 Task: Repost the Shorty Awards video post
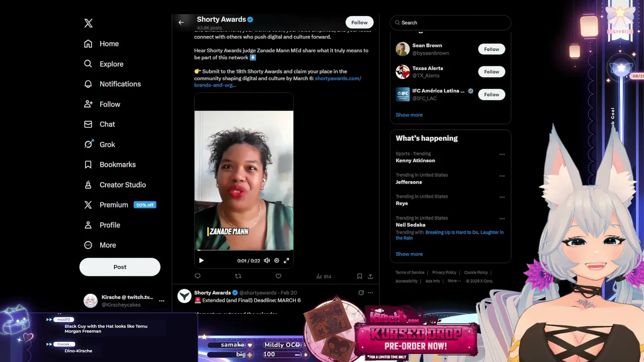click(238, 276)
